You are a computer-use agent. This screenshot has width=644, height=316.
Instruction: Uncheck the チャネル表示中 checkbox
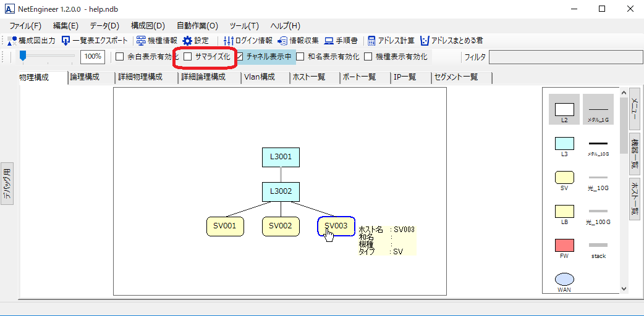click(x=240, y=57)
